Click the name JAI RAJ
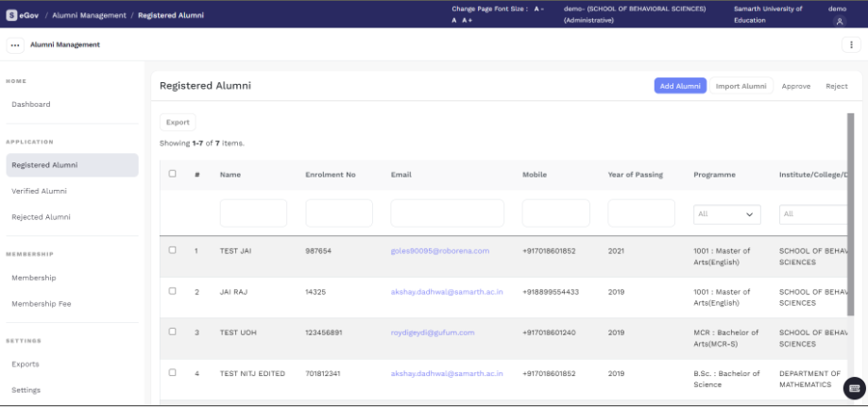The image size is (868, 408). (233, 292)
